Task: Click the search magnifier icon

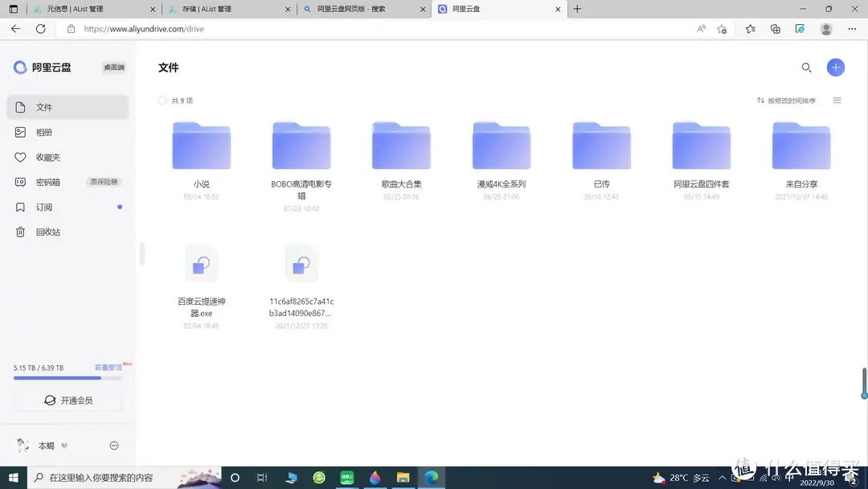Action: [x=806, y=68]
